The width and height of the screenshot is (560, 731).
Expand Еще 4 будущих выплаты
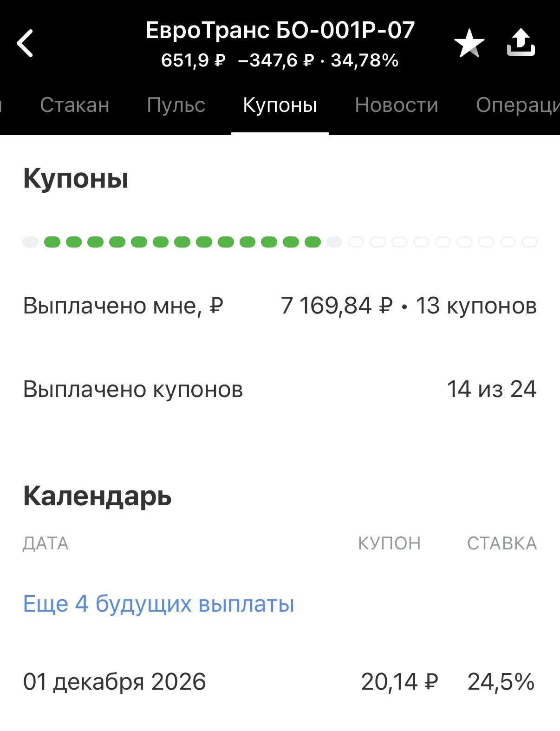(159, 604)
